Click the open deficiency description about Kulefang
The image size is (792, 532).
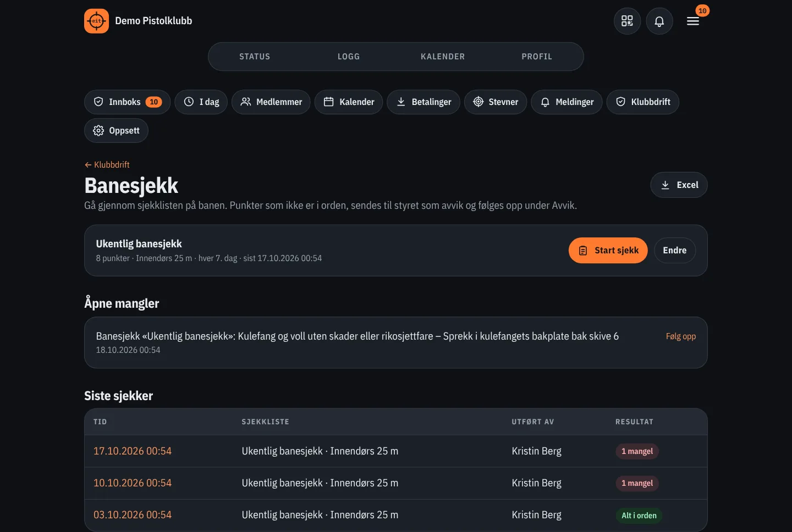tap(358, 336)
